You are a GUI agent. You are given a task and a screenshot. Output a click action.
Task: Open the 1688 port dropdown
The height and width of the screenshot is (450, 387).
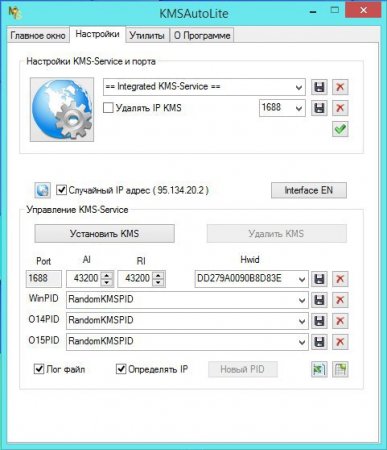[299, 108]
